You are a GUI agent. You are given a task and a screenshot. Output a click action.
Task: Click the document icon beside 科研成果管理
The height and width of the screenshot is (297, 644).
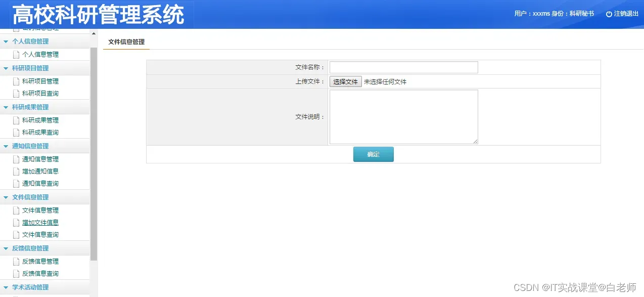tap(16, 120)
